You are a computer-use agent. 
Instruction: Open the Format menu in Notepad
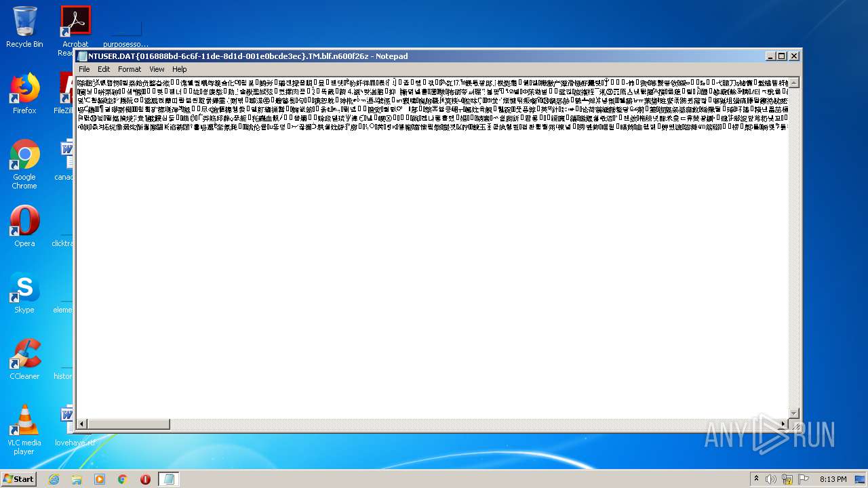tap(130, 69)
